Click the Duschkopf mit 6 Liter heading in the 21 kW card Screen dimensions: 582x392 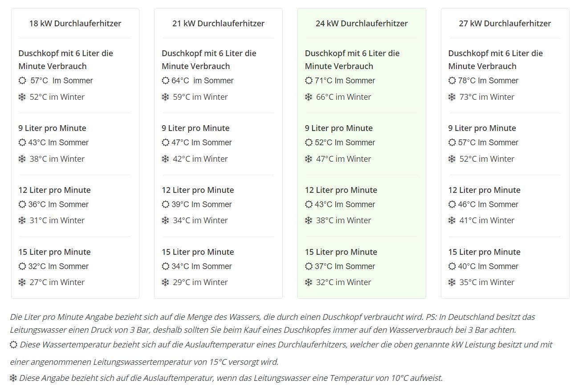pos(209,60)
